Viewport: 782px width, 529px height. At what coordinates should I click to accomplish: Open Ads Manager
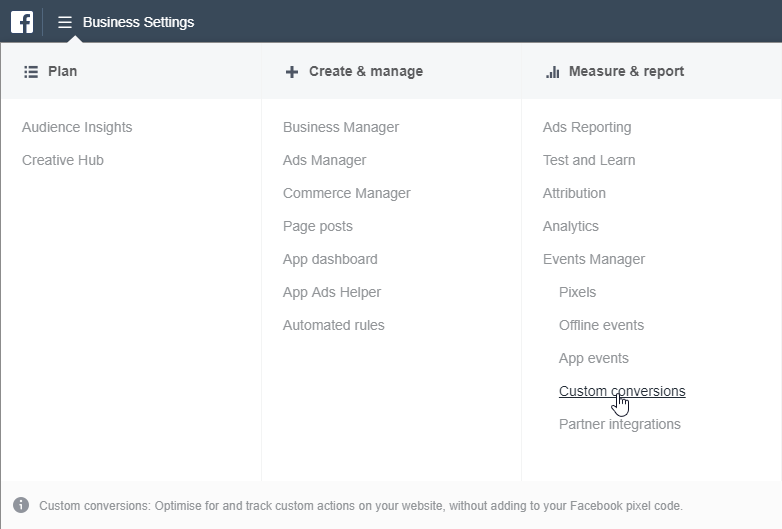coord(325,160)
